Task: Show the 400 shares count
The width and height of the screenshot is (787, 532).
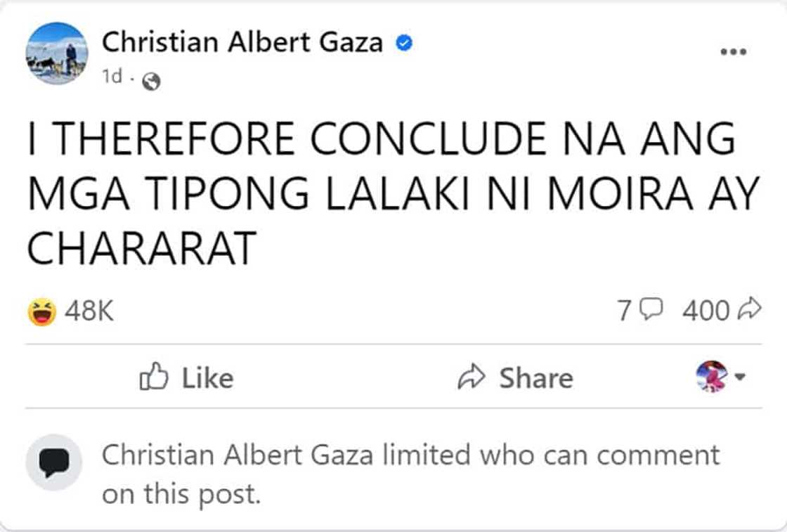Action: point(705,309)
